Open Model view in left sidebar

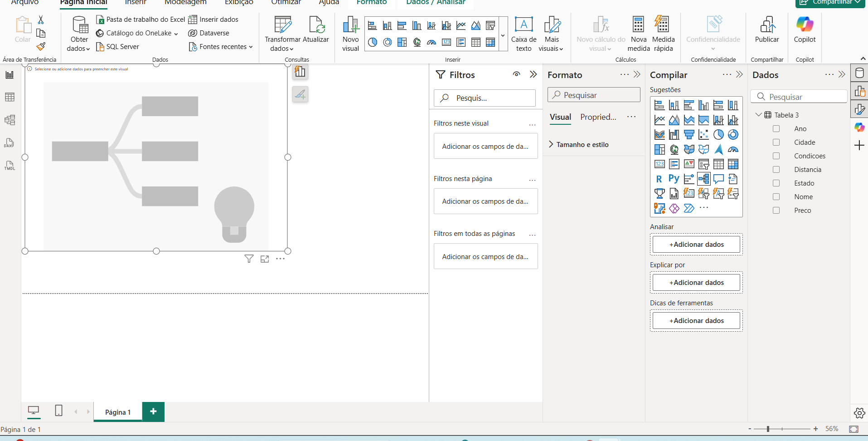10,120
